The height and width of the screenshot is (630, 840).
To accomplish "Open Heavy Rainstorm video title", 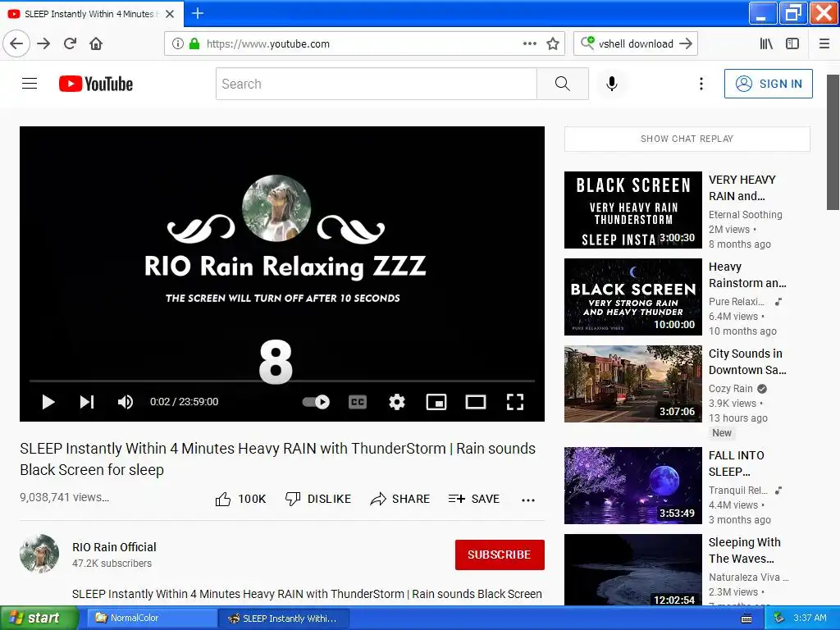I will click(x=747, y=275).
